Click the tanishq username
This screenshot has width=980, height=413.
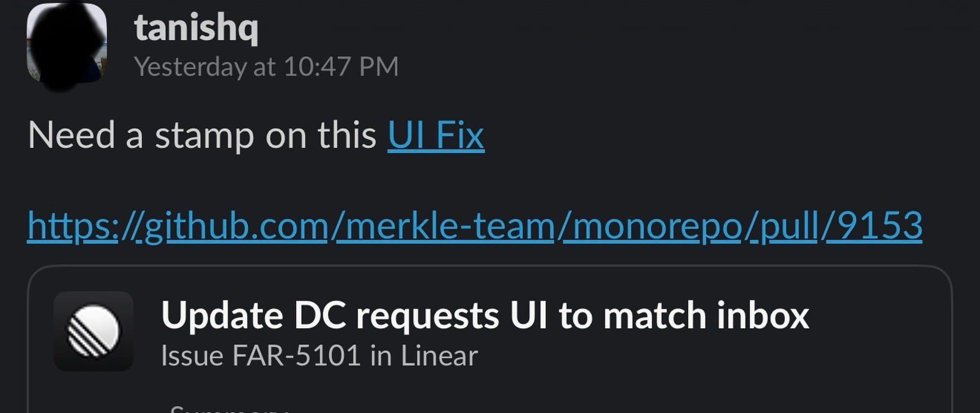pos(196,28)
